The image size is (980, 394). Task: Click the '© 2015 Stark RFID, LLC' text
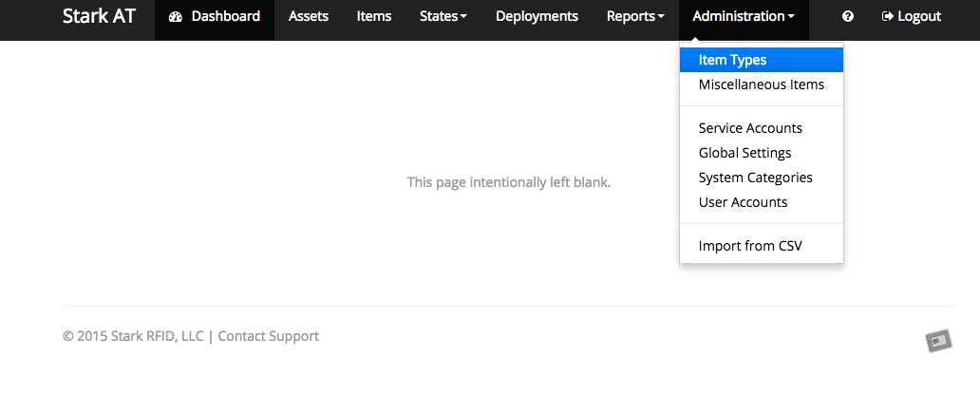(x=133, y=336)
